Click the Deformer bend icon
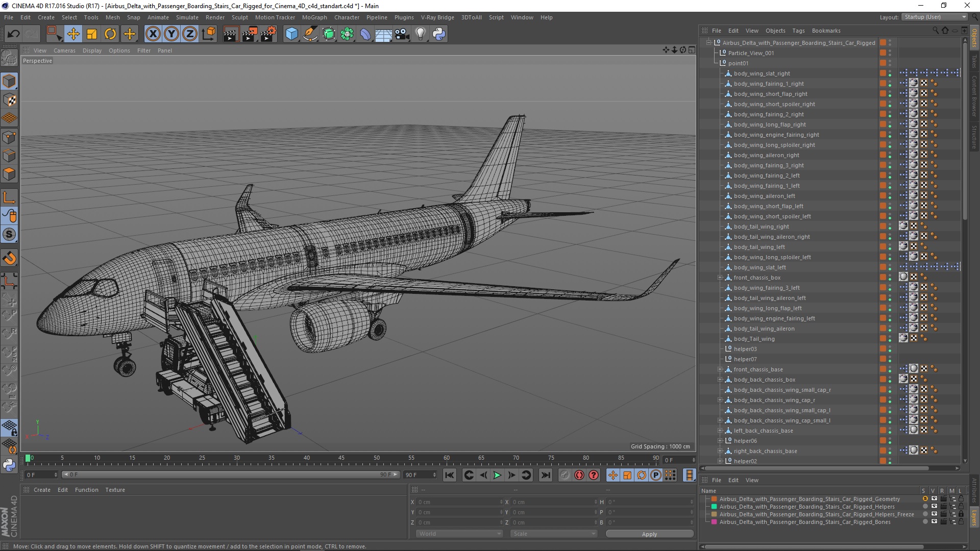 point(365,34)
